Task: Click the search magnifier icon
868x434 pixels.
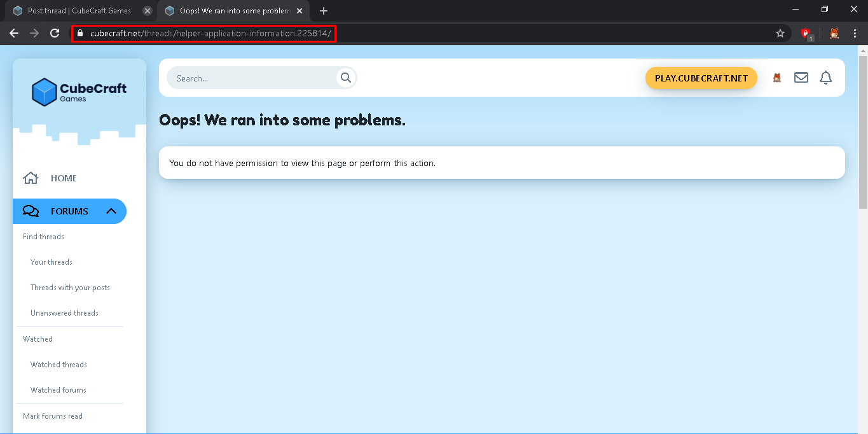Action: [x=346, y=78]
